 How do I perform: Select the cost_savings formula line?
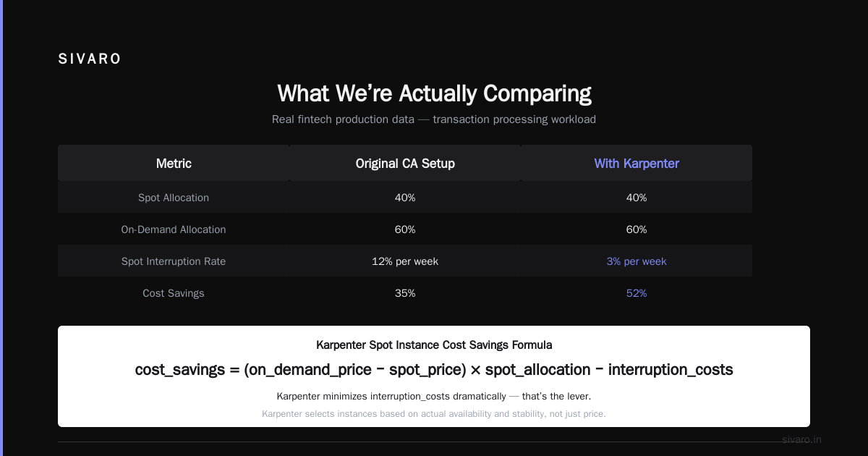click(x=434, y=370)
